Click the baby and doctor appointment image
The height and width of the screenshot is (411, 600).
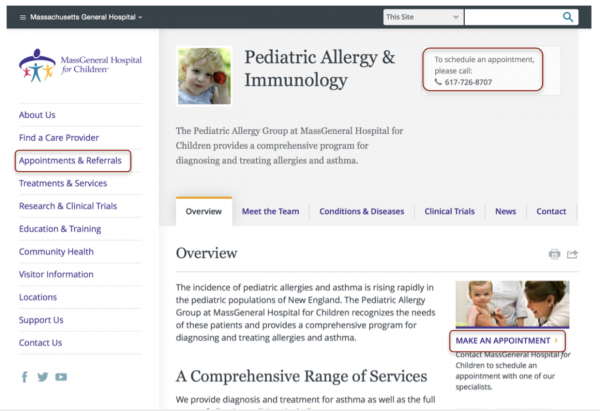pyautogui.click(x=512, y=304)
